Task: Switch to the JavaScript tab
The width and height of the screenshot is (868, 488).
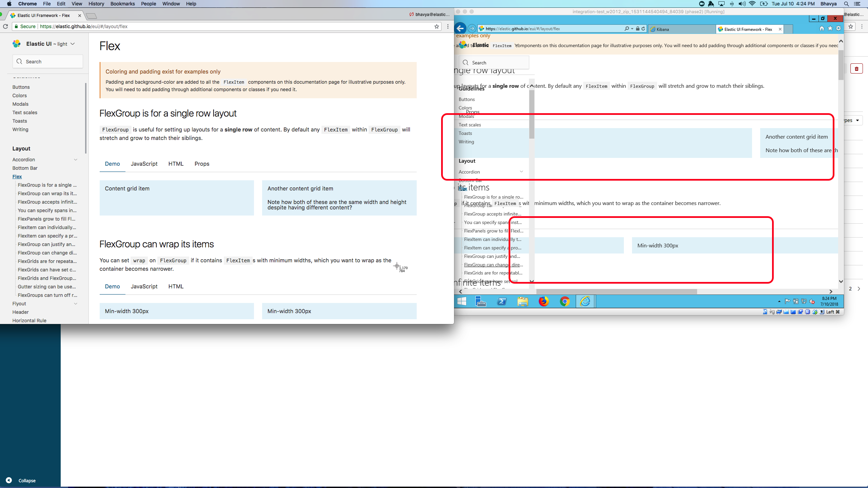Action: coord(144,164)
